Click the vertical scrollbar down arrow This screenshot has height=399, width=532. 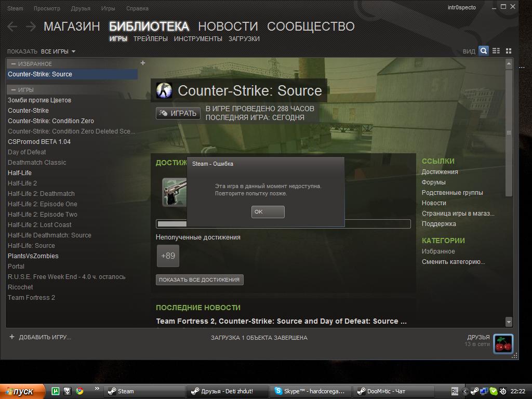pyautogui.click(x=509, y=322)
